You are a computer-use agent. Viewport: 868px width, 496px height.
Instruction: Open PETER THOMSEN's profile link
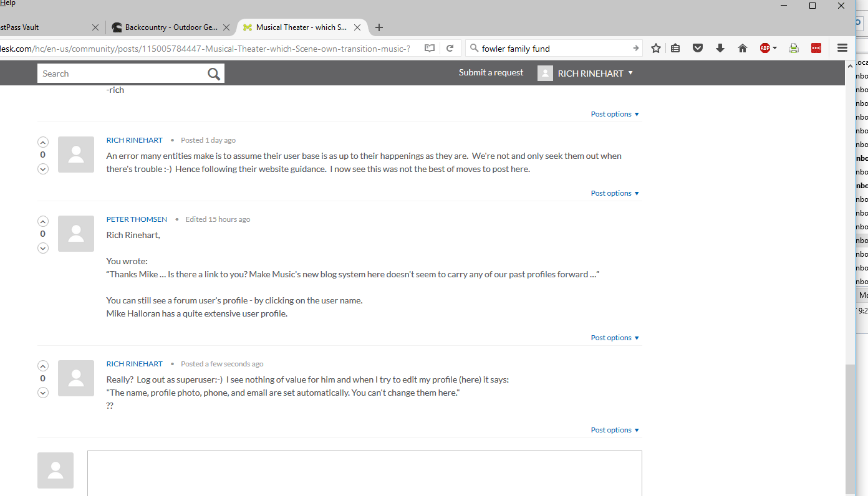[x=137, y=219]
